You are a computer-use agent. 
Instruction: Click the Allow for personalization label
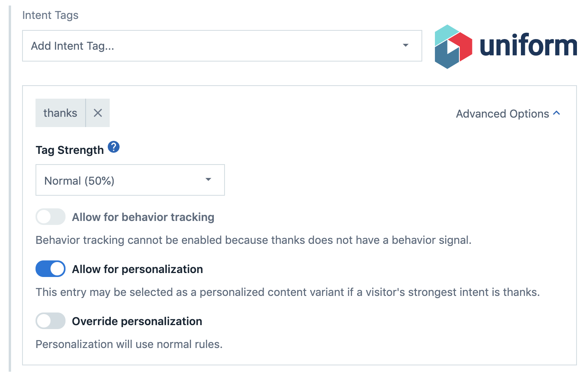pos(137,269)
